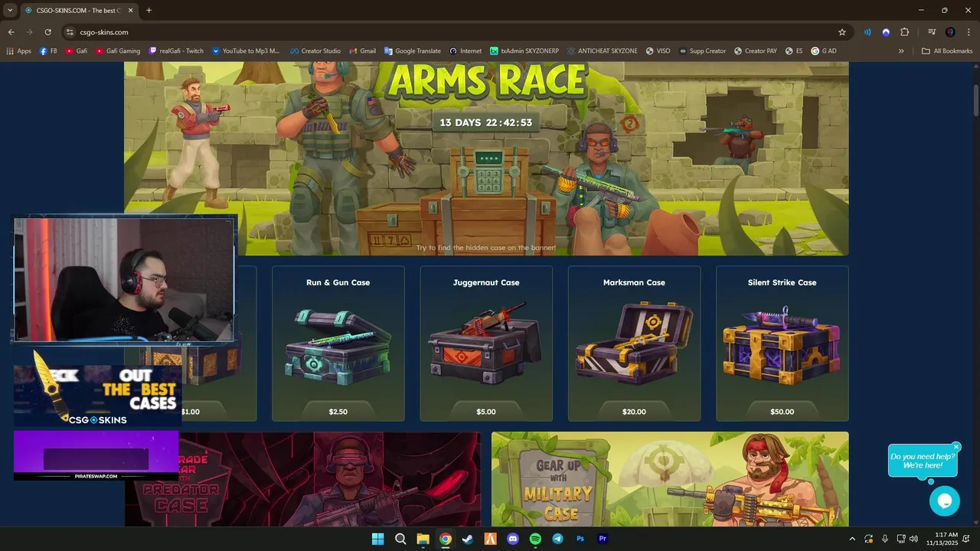Open the Gafi Gaming bookmark
Screen dimensions: 980x551
[118, 51]
